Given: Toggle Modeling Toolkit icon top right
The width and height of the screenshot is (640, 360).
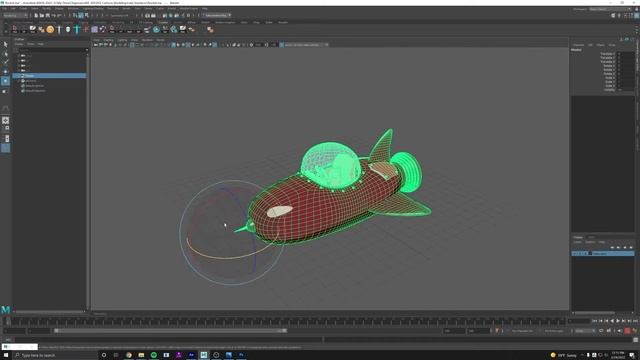Looking at the screenshot, I should click(613, 16).
